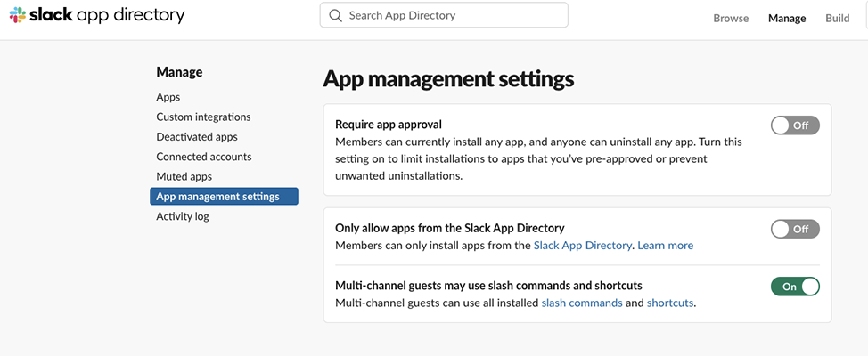Image resolution: width=868 pixels, height=356 pixels.
Task: Follow the Slack App Directory link
Action: coord(582,245)
